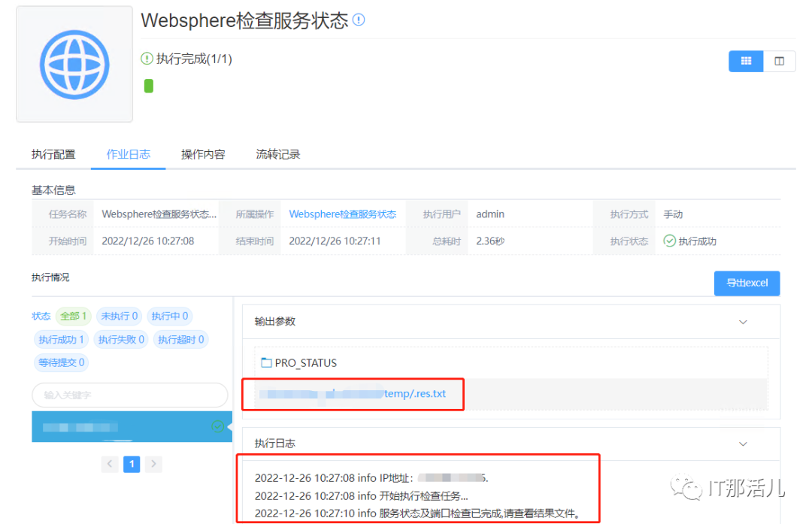This screenshot has height=524, width=812.
Task: Click the 基本信息 section heading
Action: tap(53, 190)
